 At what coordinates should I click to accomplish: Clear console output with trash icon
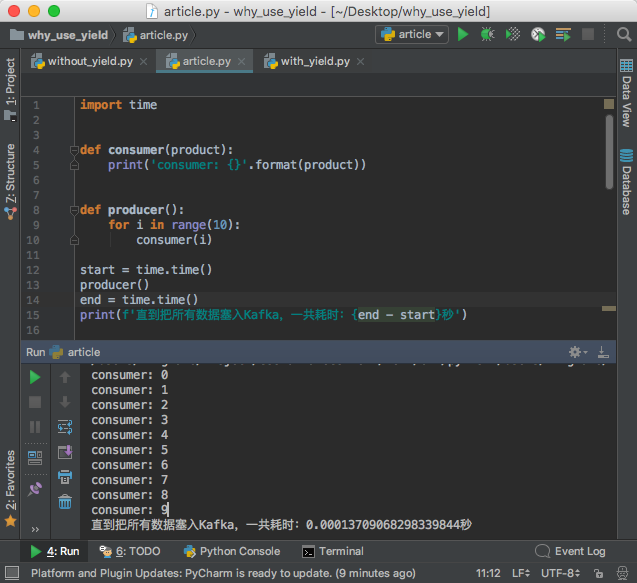[65, 502]
